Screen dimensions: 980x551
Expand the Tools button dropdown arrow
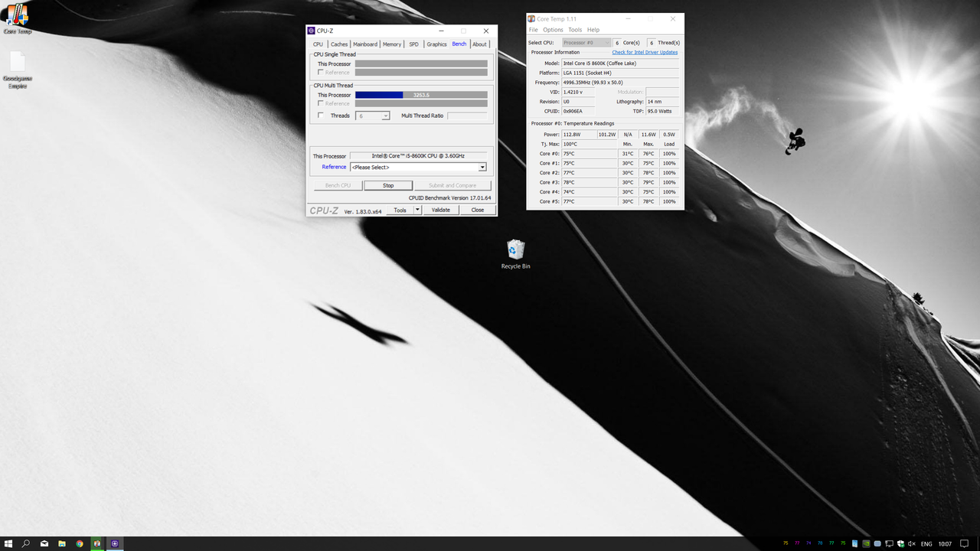[417, 210]
